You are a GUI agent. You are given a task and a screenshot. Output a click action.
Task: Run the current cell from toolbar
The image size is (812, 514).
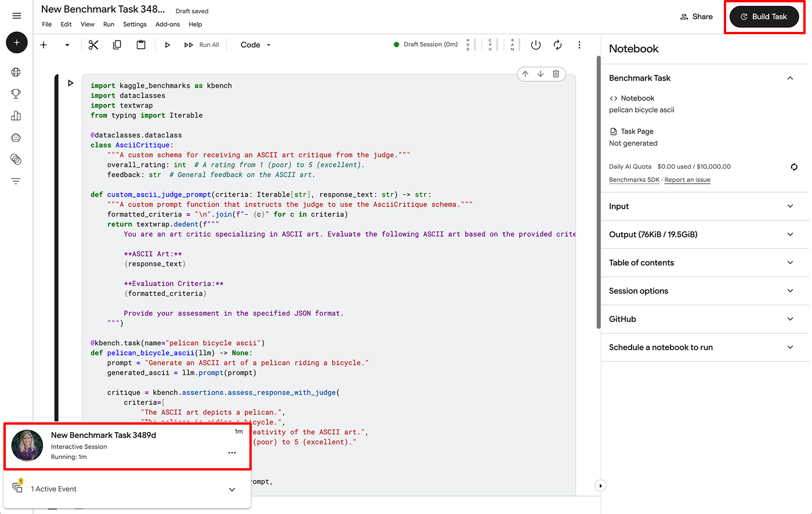(167, 45)
